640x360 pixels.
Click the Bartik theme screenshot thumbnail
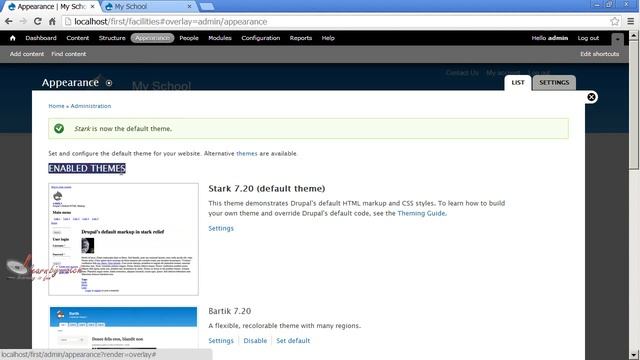123,328
